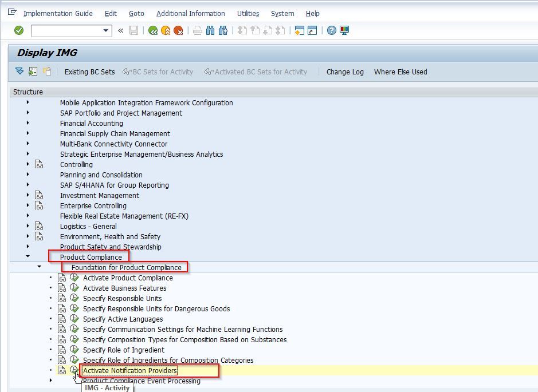Open the Help menu
Screen dimensions: 538x392
(313, 13)
